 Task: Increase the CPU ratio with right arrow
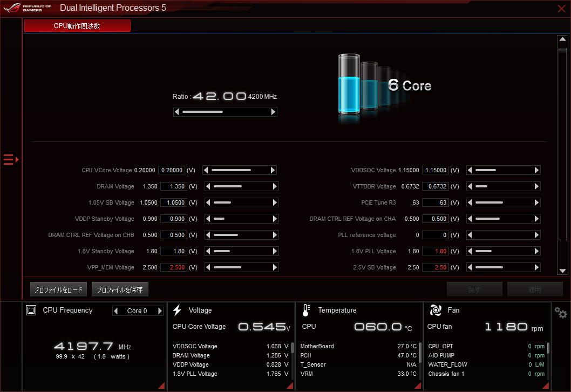(x=273, y=112)
